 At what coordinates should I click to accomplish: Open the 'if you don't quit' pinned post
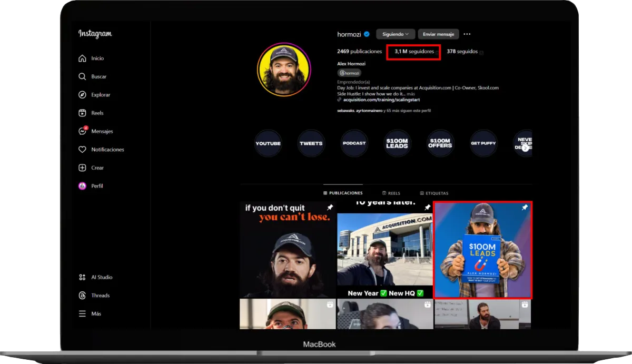(288, 250)
